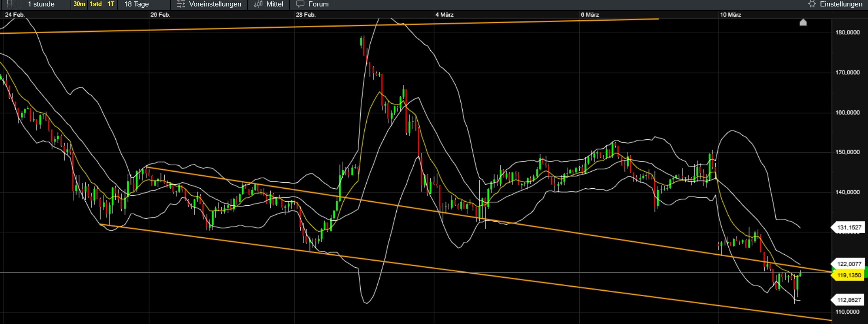
Task: Open the Forum panel
Action: (x=312, y=4)
